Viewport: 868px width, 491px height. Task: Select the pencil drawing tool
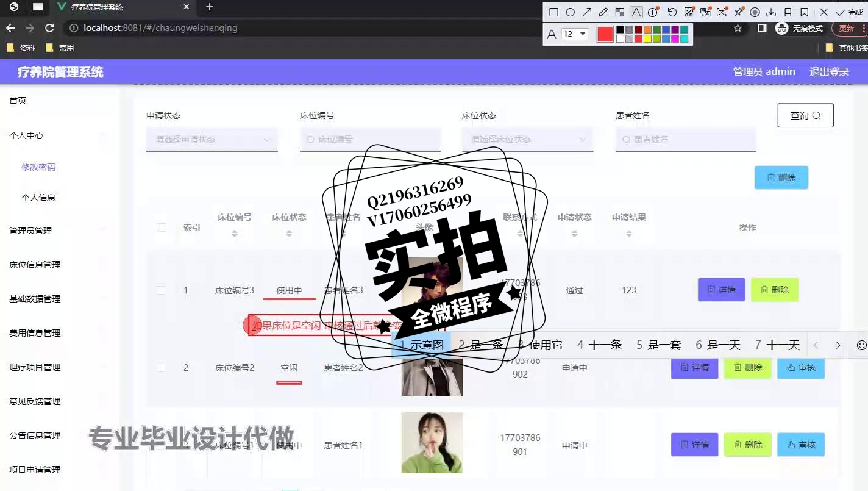(x=603, y=12)
